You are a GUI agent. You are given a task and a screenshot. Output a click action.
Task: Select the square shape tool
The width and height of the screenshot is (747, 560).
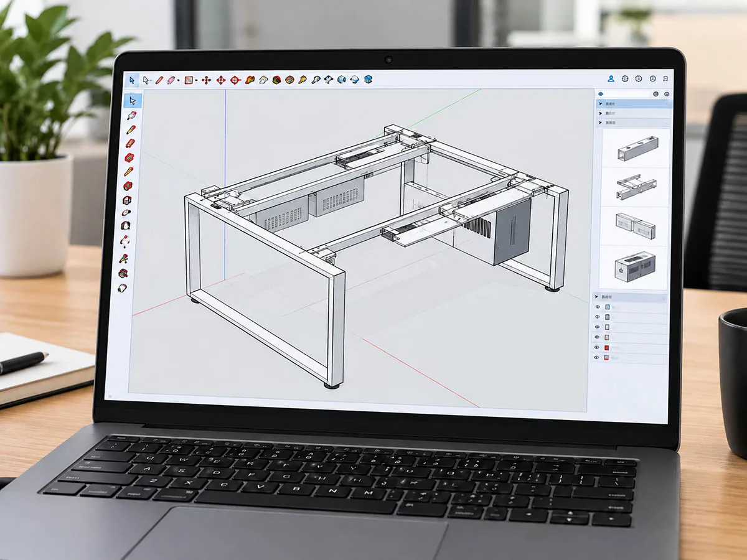click(189, 80)
